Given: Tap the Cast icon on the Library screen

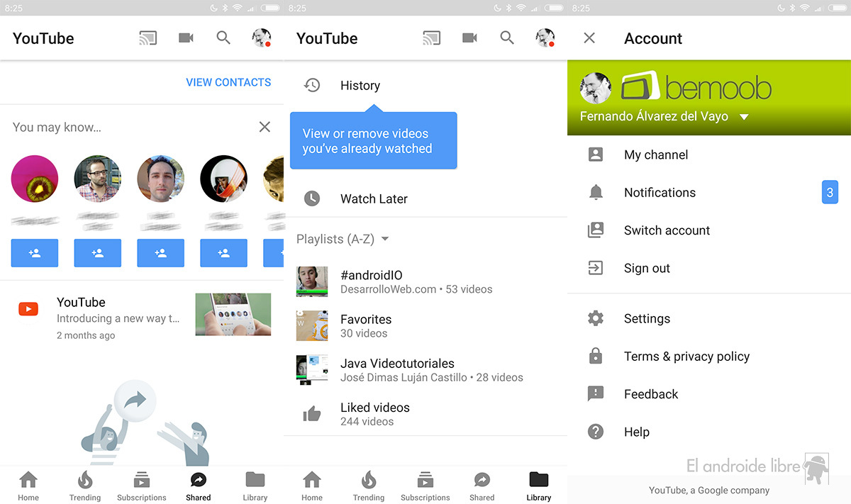Looking at the screenshot, I should click(431, 38).
